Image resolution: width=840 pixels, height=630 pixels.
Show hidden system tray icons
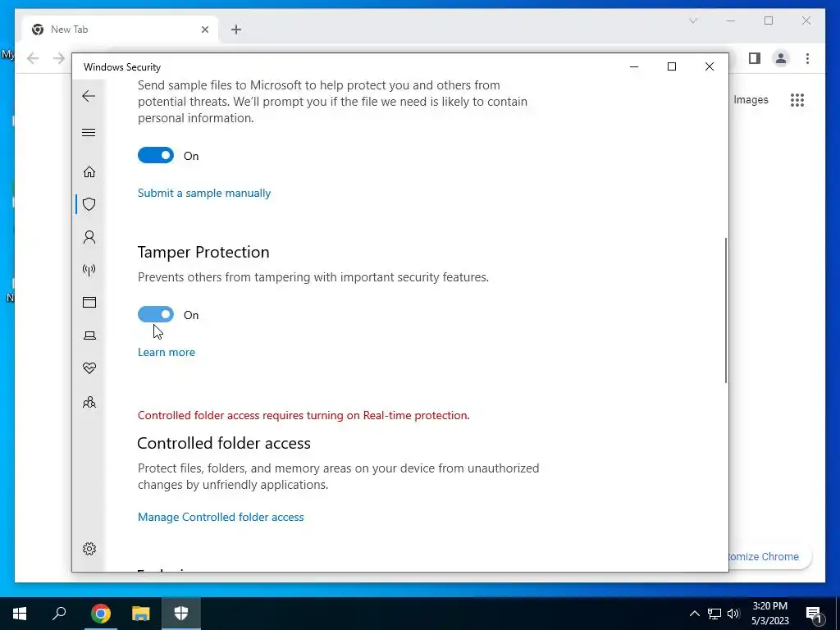[x=694, y=614]
